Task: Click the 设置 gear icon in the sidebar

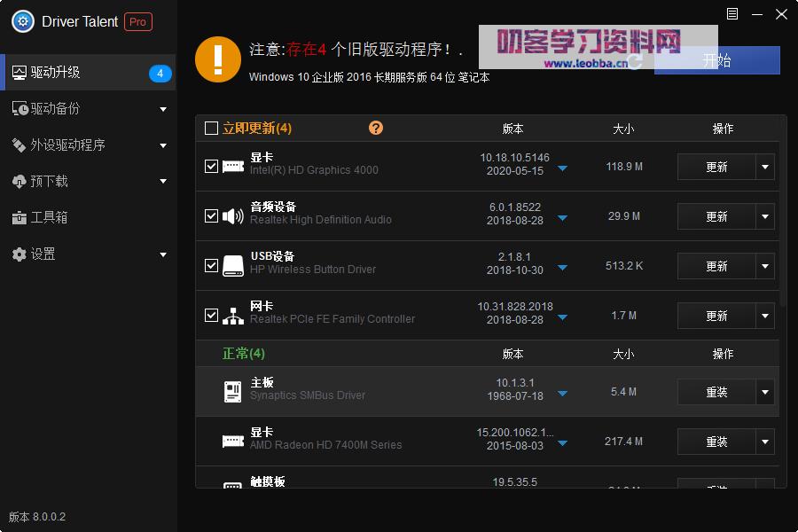Action: (x=20, y=254)
